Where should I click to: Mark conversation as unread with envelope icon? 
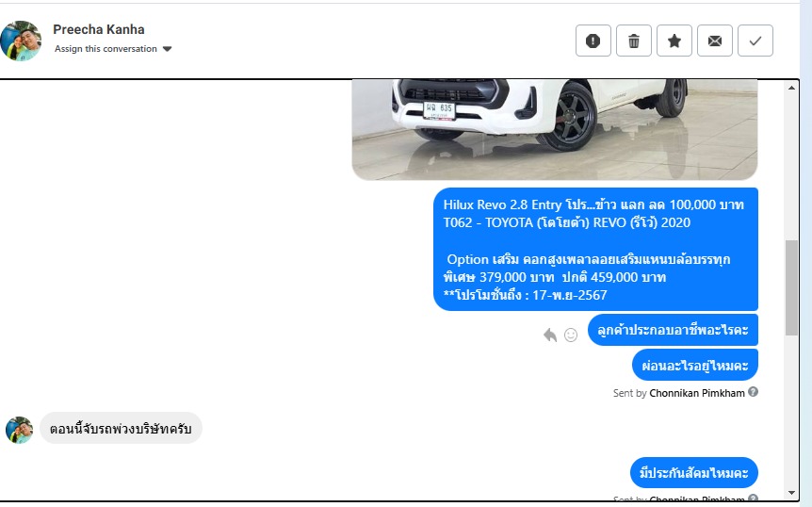tap(715, 41)
